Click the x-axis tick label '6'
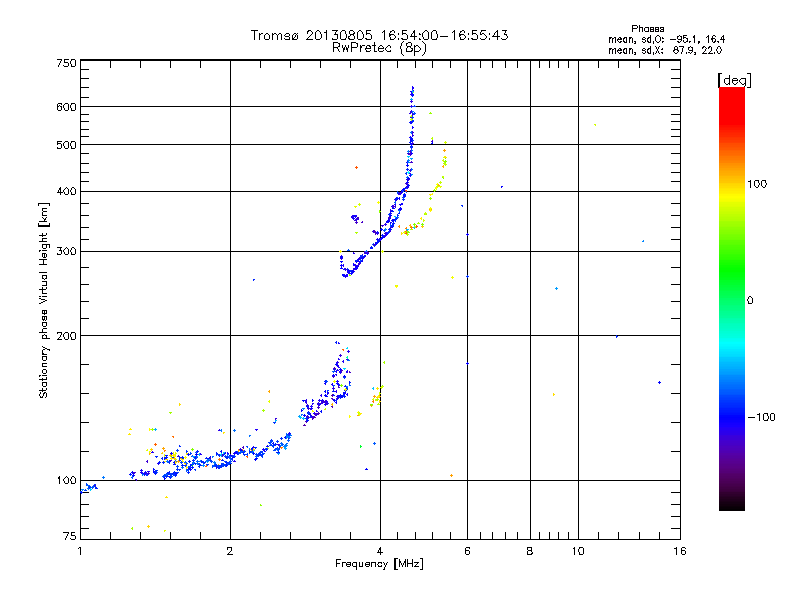Viewport: 800px width, 600px height. pyautogui.click(x=467, y=551)
